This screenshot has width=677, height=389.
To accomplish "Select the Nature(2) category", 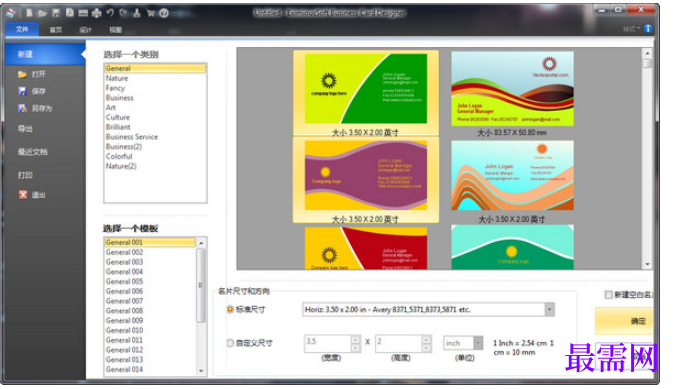I will 121,166.
